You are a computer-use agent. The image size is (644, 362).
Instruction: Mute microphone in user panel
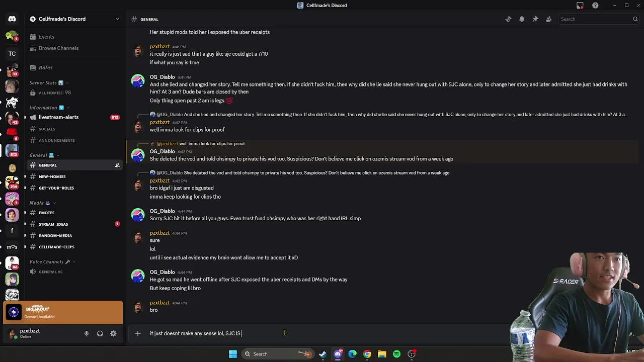tap(87, 333)
